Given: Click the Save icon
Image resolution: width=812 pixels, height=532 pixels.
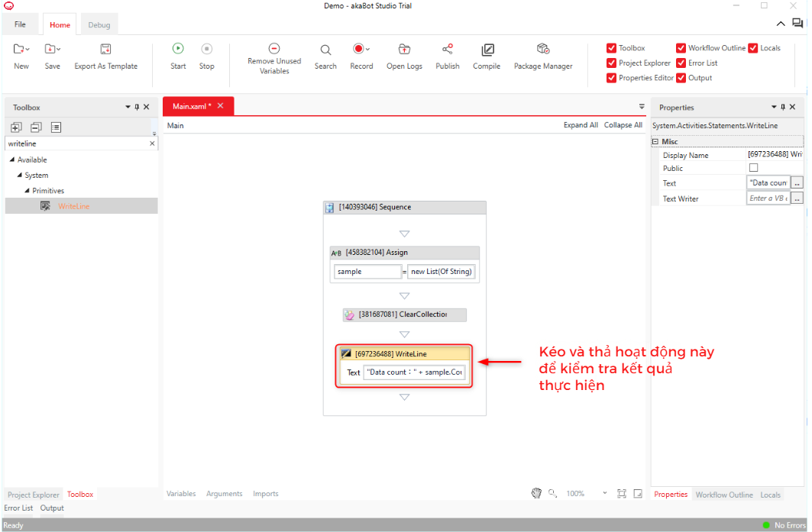Looking at the screenshot, I should point(50,49).
